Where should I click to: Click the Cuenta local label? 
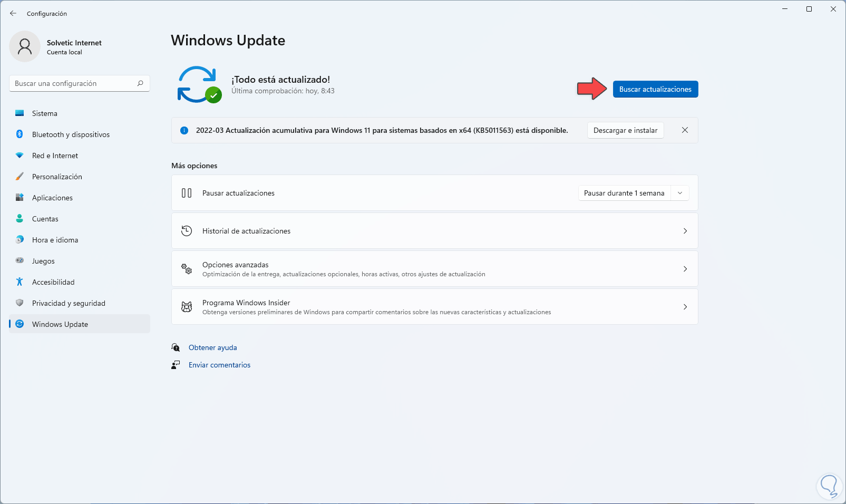pos(64,52)
